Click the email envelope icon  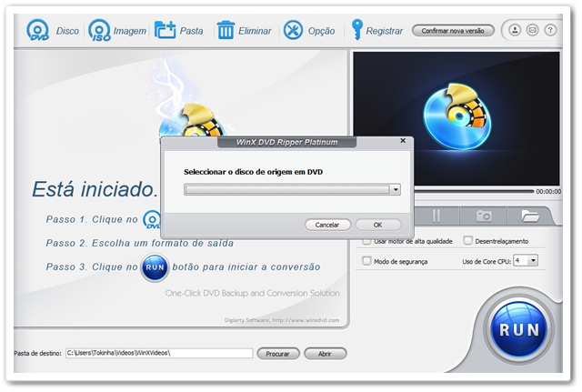click(x=532, y=30)
